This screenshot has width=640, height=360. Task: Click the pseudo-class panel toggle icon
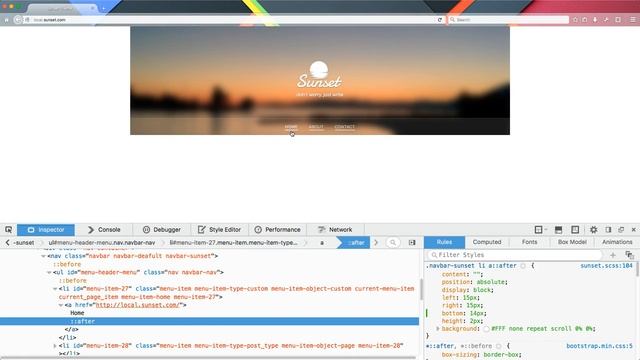[629, 255]
